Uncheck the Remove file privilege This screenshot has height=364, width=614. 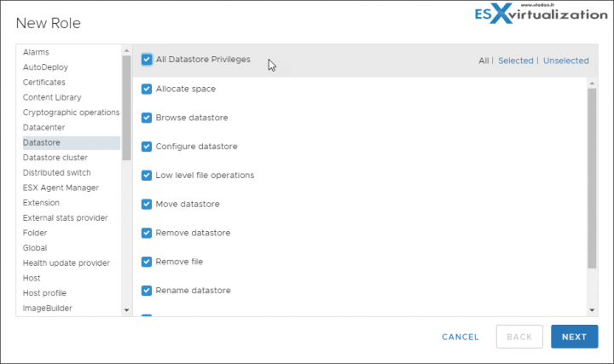click(147, 262)
